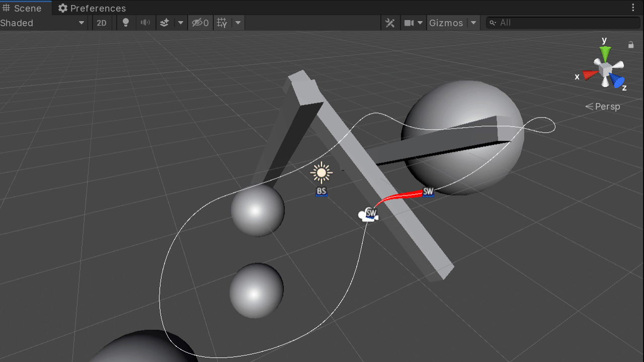The height and width of the screenshot is (362, 644).
Task: Expand the effects dropdown arrow
Action: pos(181,23)
